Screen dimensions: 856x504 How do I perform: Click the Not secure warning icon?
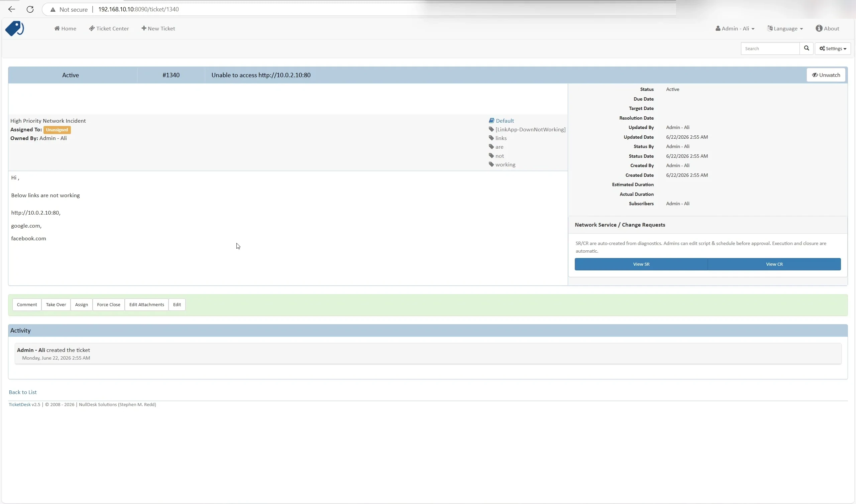pos(52,9)
